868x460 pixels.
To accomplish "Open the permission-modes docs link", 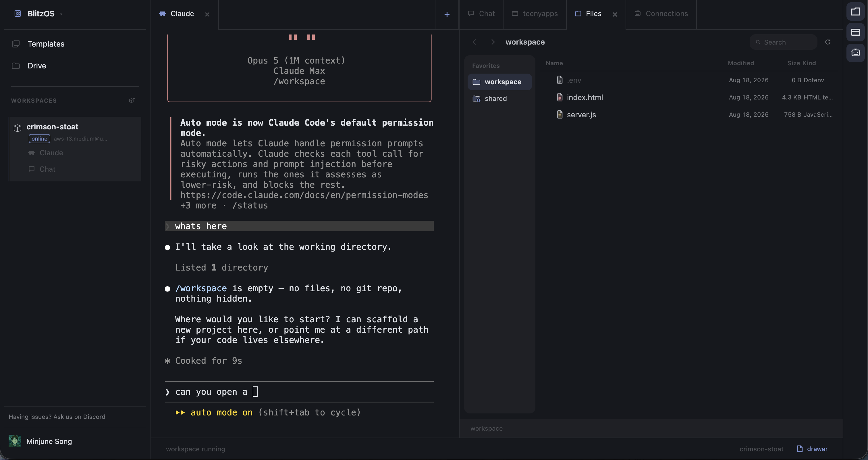I will [x=304, y=195].
